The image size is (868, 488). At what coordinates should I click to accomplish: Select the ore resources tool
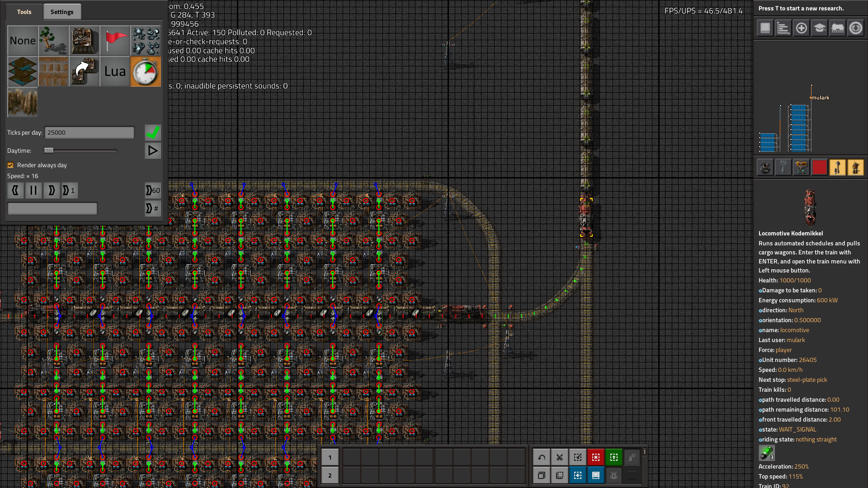click(146, 41)
